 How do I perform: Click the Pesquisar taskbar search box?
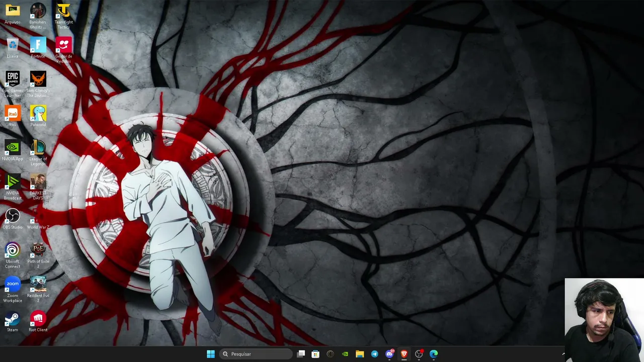[256, 354]
